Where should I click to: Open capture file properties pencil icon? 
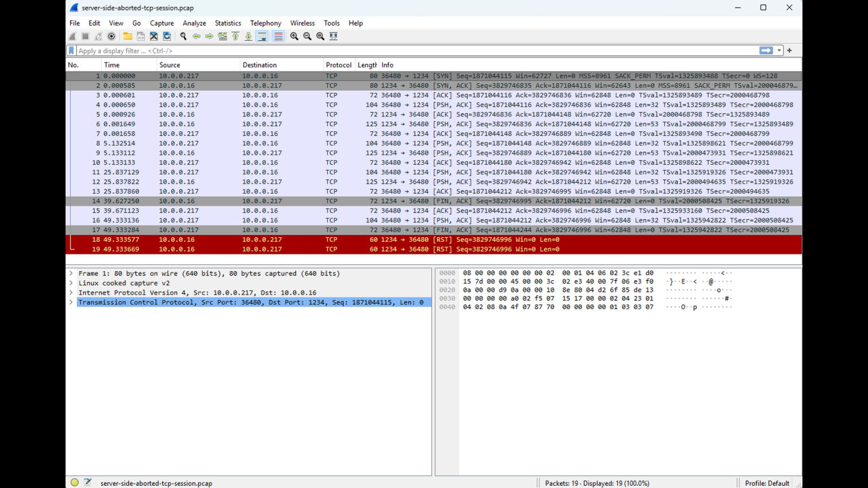click(x=88, y=482)
